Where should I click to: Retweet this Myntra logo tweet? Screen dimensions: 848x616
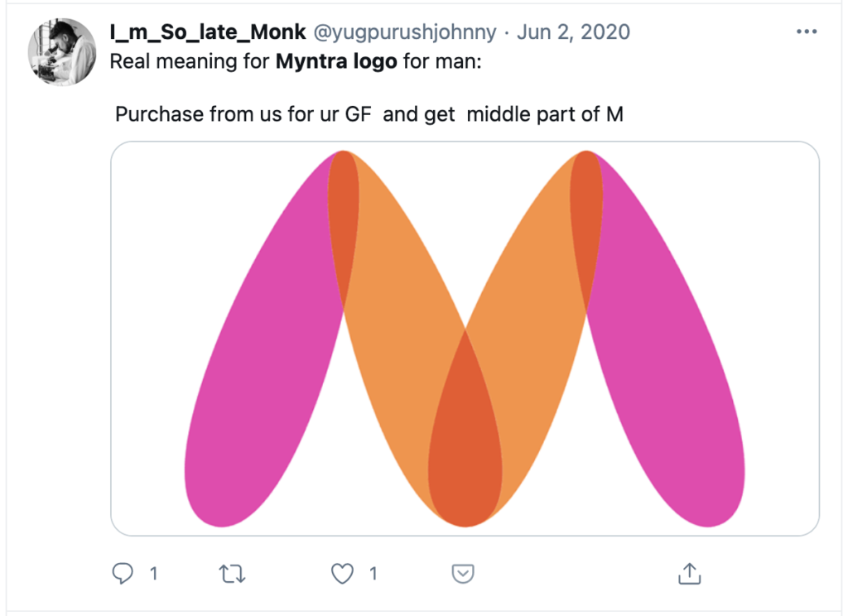point(232,573)
